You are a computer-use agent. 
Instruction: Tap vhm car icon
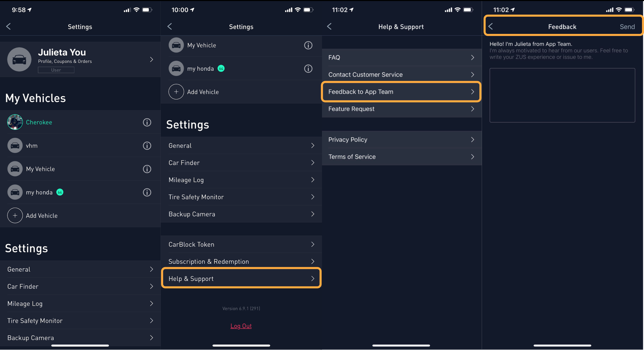(x=15, y=146)
